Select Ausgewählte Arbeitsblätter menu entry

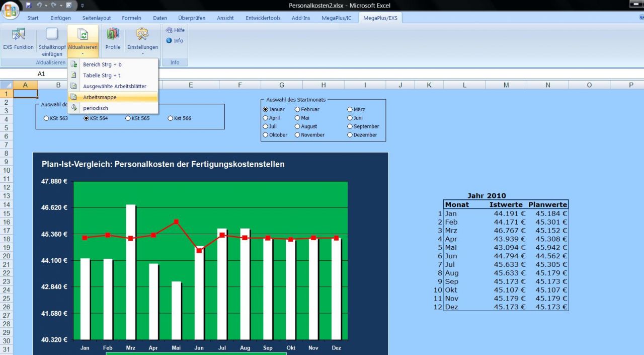pyautogui.click(x=113, y=86)
